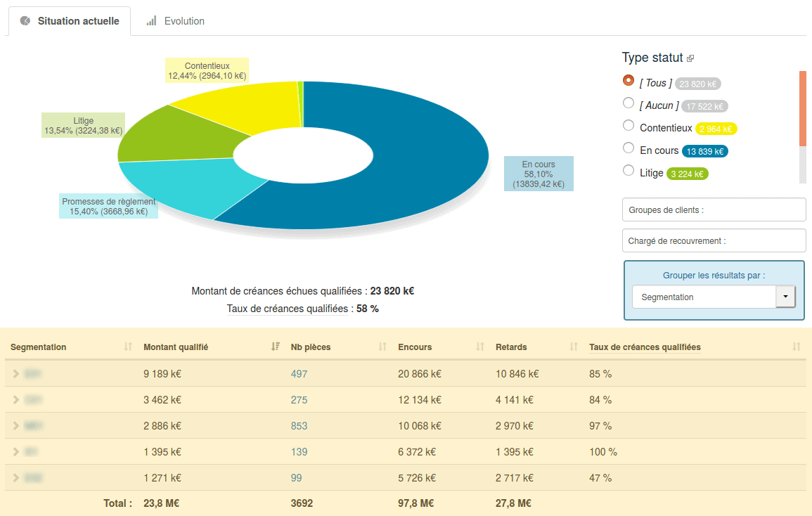Expand the row with 2 886 k€ qualified amount
812x516 pixels.
(16, 426)
